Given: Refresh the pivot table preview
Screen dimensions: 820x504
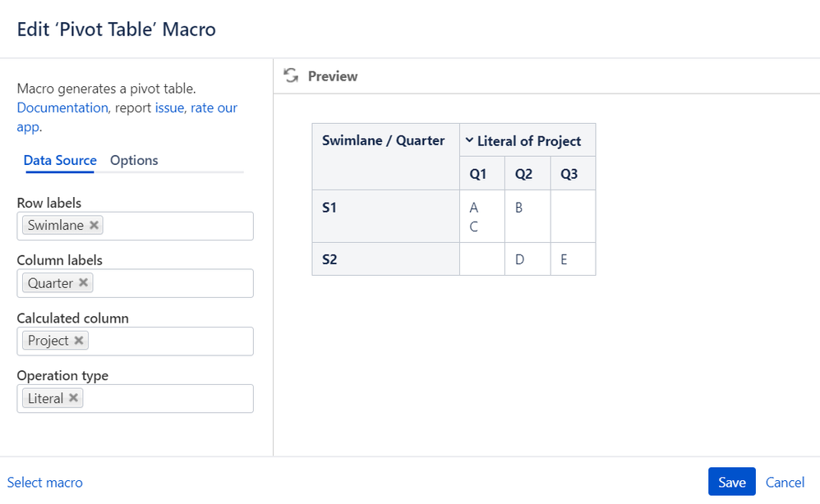Looking at the screenshot, I should point(291,76).
